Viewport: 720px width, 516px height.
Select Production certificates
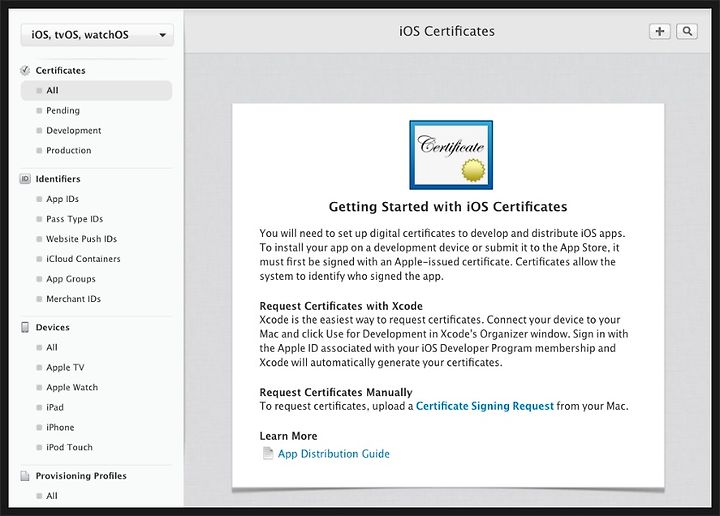68,151
